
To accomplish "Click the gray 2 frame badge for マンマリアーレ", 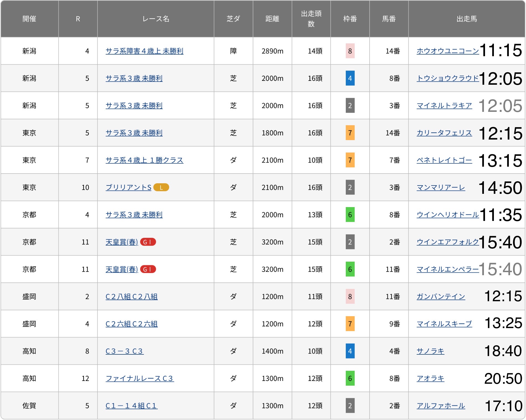I will pyautogui.click(x=350, y=187).
